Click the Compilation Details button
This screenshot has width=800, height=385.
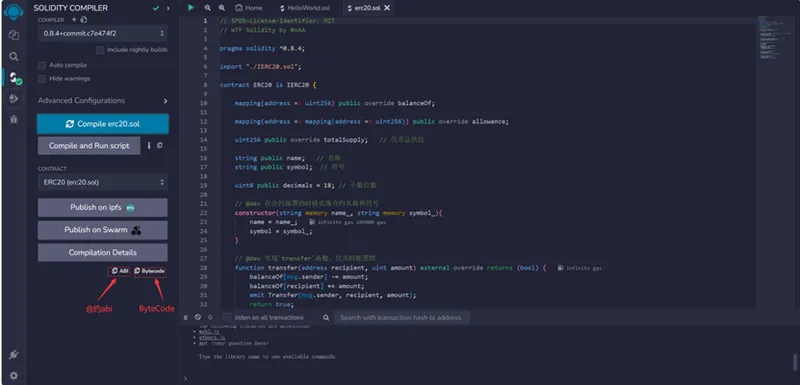click(103, 252)
